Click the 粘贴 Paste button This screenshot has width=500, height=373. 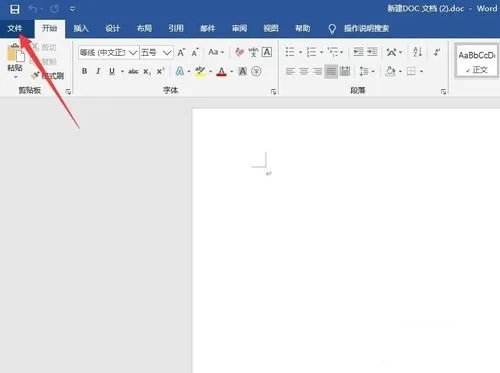point(15,60)
